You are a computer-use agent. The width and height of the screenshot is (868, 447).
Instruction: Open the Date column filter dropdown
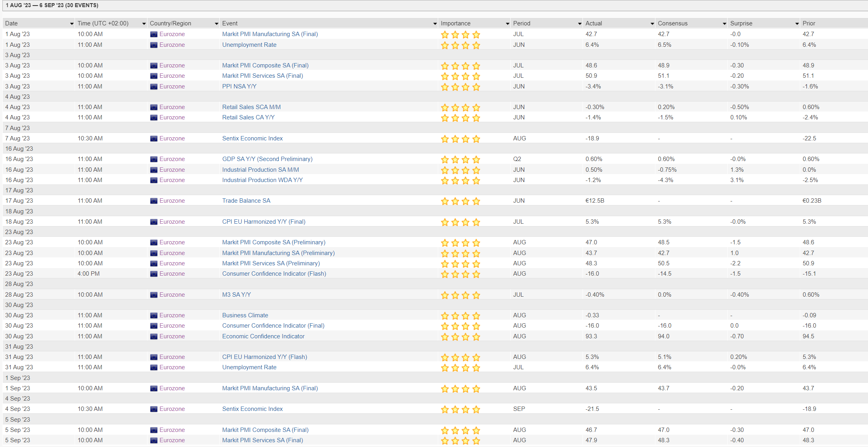[71, 24]
